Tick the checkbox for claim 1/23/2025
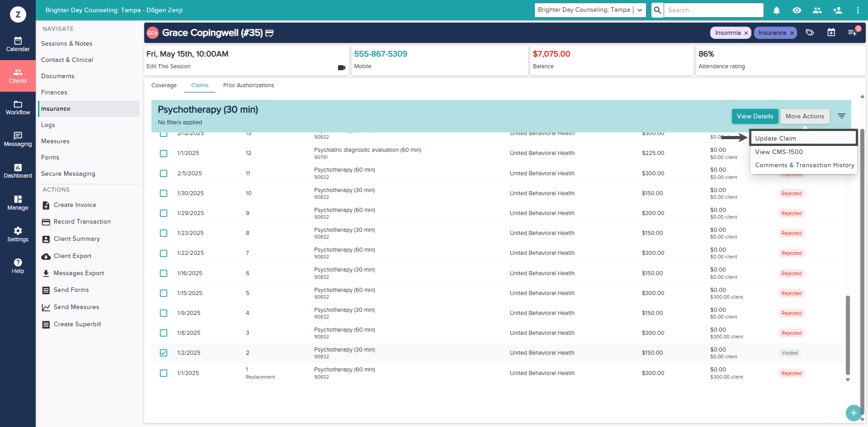Image resolution: width=868 pixels, height=427 pixels. point(164,233)
